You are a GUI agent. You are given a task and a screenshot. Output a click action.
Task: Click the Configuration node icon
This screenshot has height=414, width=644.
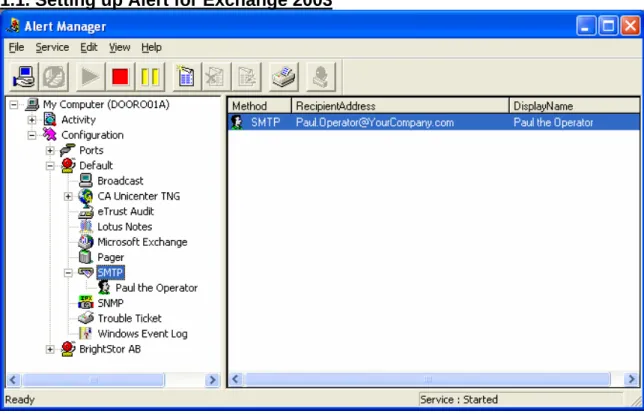point(50,135)
